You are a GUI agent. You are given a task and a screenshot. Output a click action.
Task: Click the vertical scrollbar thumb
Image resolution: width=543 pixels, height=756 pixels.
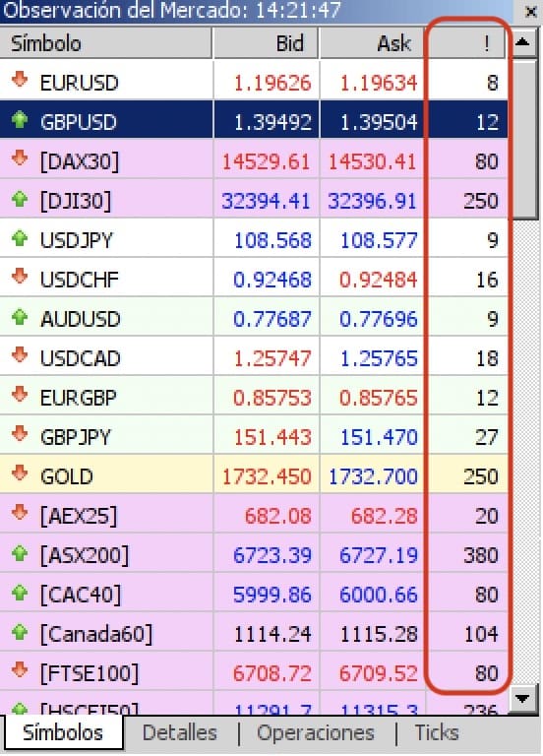click(x=524, y=140)
